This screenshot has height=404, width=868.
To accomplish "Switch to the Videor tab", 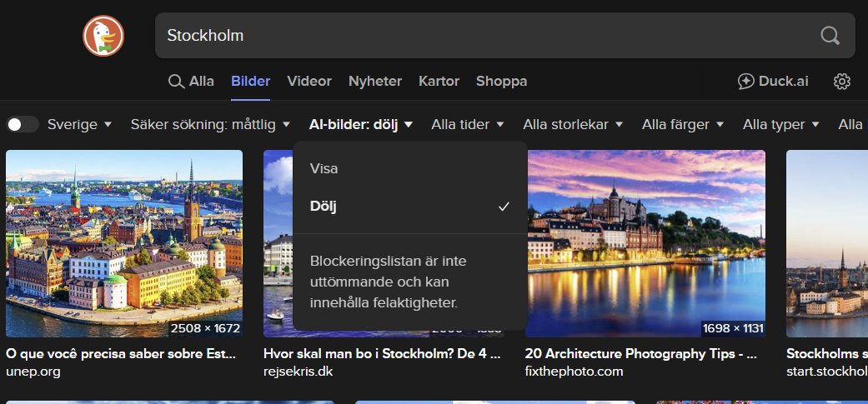I will tap(309, 82).
